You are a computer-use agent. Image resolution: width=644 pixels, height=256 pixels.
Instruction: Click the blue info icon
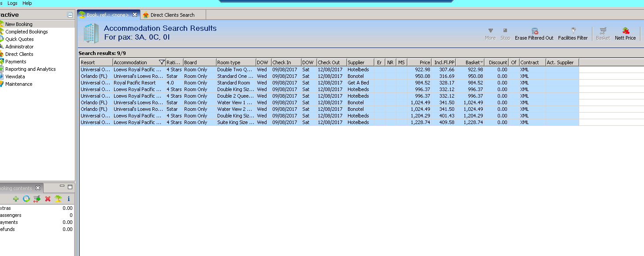69,199
